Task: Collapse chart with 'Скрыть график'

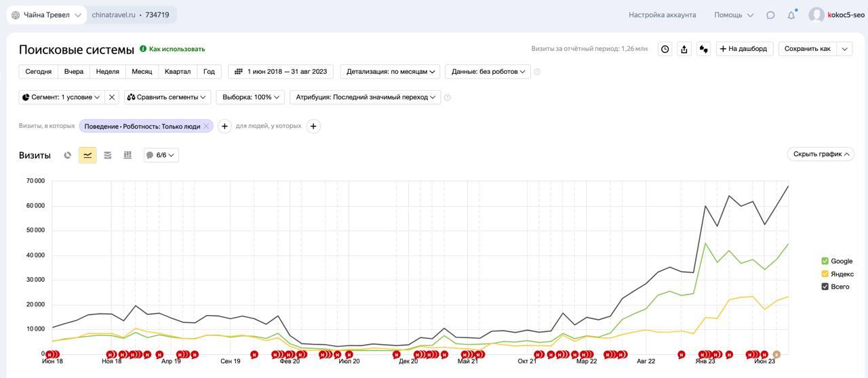Action: pos(821,154)
